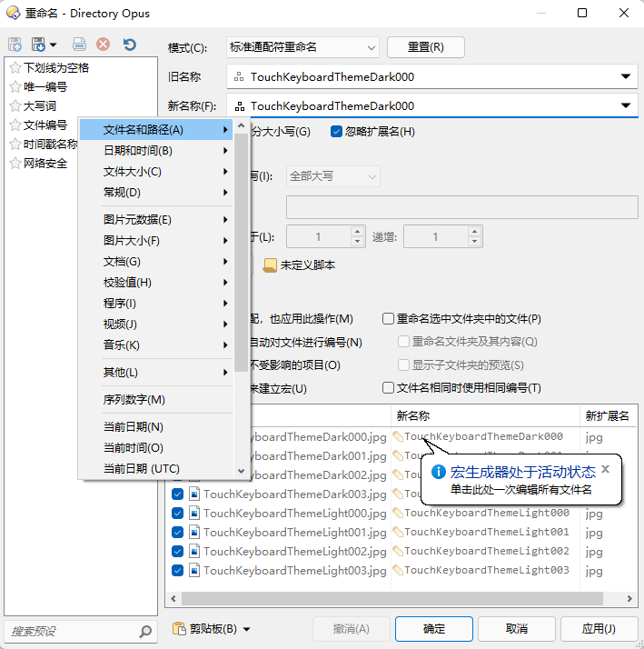Open the 剪贴板(B) dropdown arrow
The image size is (644, 649).
(247, 630)
